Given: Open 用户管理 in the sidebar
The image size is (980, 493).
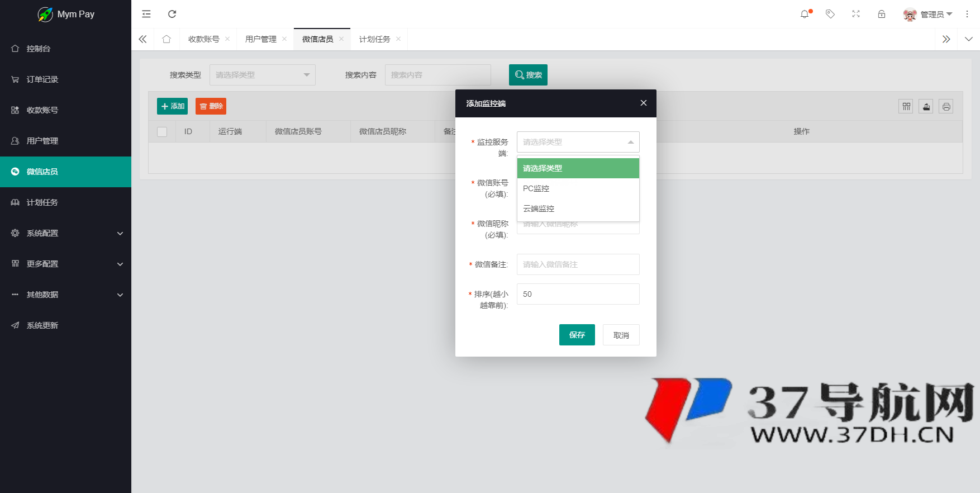Looking at the screenshot, I should pyautogui.click(x=65, y=141).
